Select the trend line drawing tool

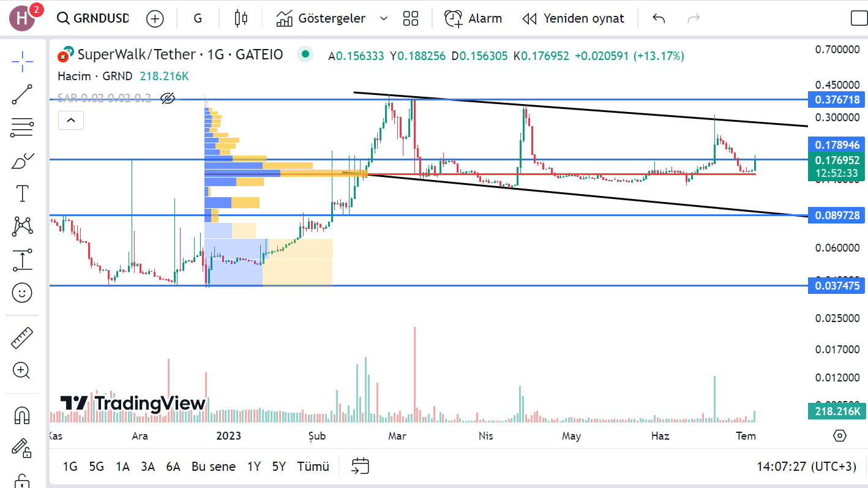22,94
